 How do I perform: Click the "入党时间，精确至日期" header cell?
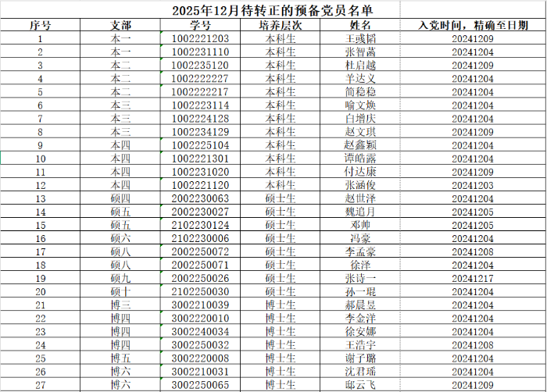[x=473, y=25]
